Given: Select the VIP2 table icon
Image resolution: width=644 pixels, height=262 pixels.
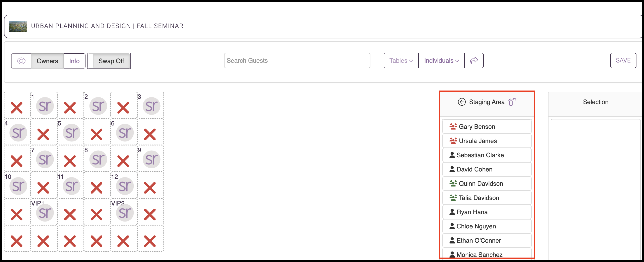Looking at the screenshot, I should (x=125, y=213).
